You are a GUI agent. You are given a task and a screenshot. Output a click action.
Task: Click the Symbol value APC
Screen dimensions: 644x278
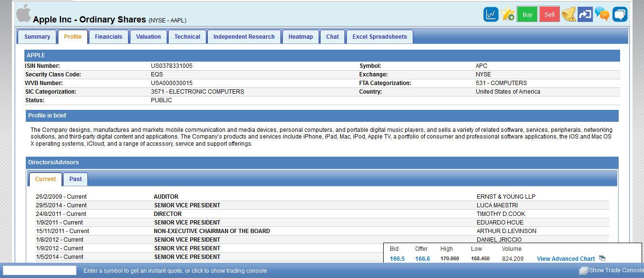coord(482,66)
